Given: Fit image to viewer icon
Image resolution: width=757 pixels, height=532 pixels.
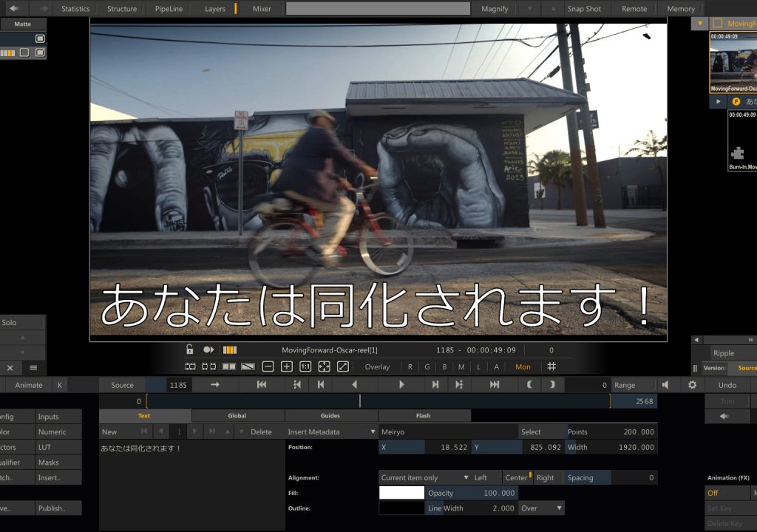Looking at the screenshot, I should [324, 367].
